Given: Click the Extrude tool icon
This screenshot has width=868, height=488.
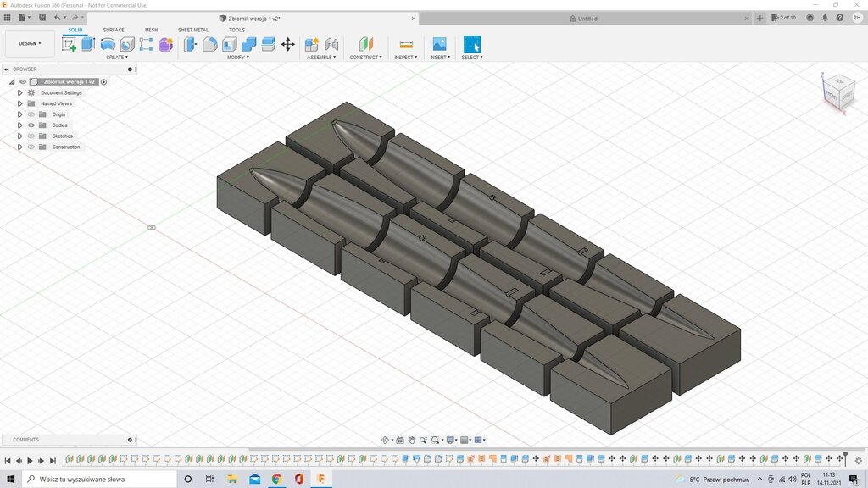Looking at the screenshot, I should pyautogui.click(x=88, y=44).
